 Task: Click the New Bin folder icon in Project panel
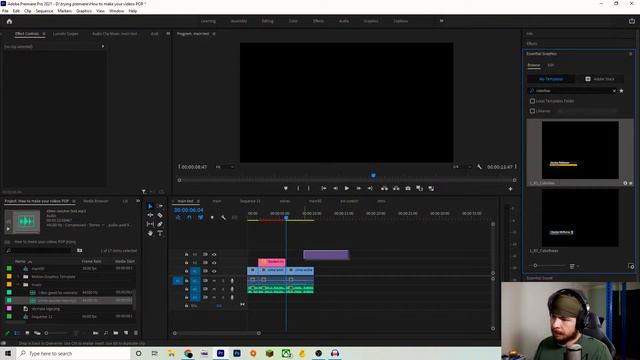point(116,333)
